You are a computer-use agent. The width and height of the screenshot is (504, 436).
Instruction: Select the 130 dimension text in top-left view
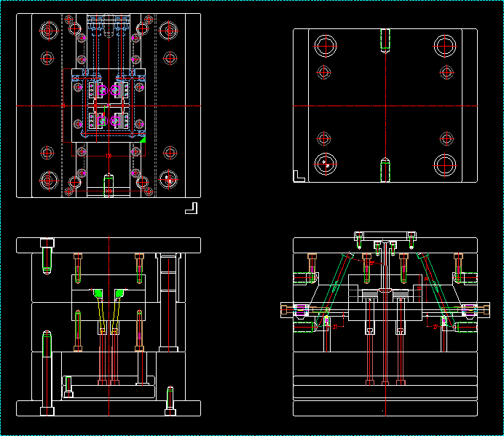[x=109, y=156]
